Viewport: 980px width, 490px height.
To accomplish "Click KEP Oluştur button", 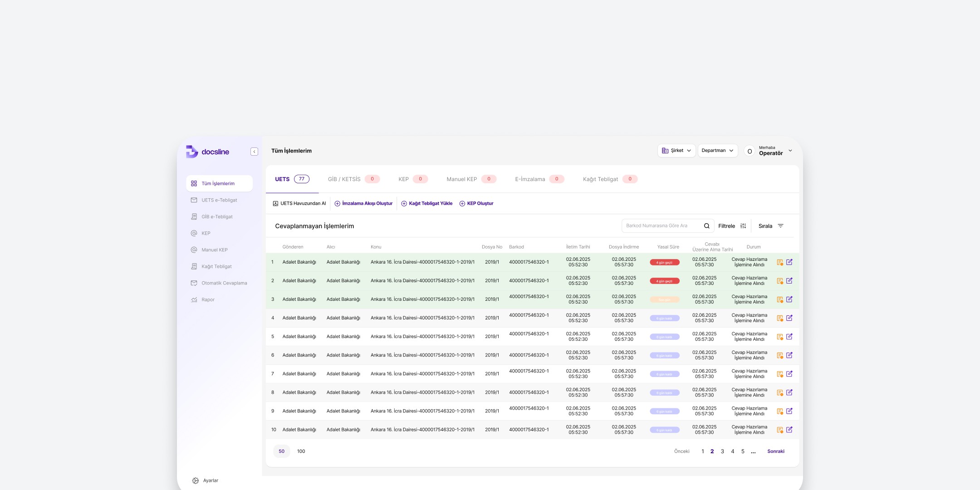I will coord(476,204).
